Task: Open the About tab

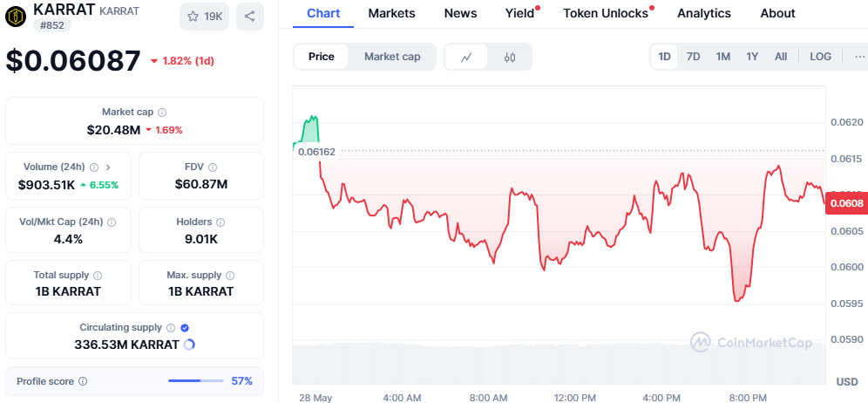Action: point(777,13)
